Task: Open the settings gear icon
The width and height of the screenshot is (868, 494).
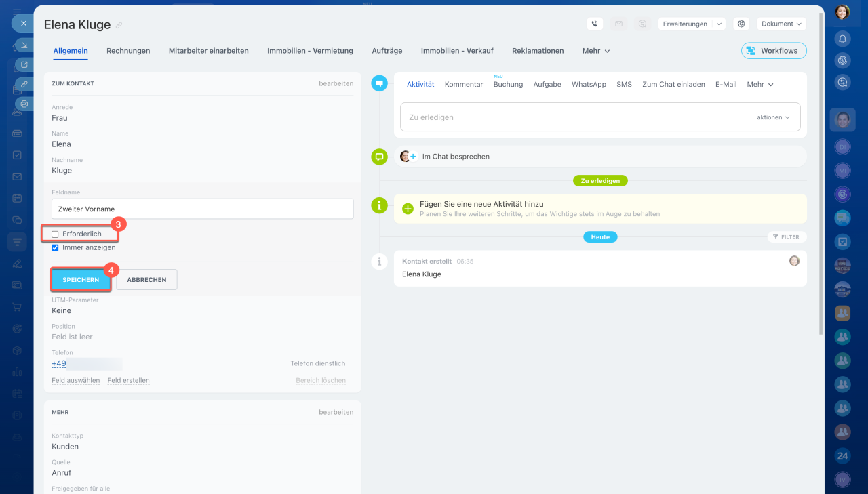Action: click(x=741, y=24)
